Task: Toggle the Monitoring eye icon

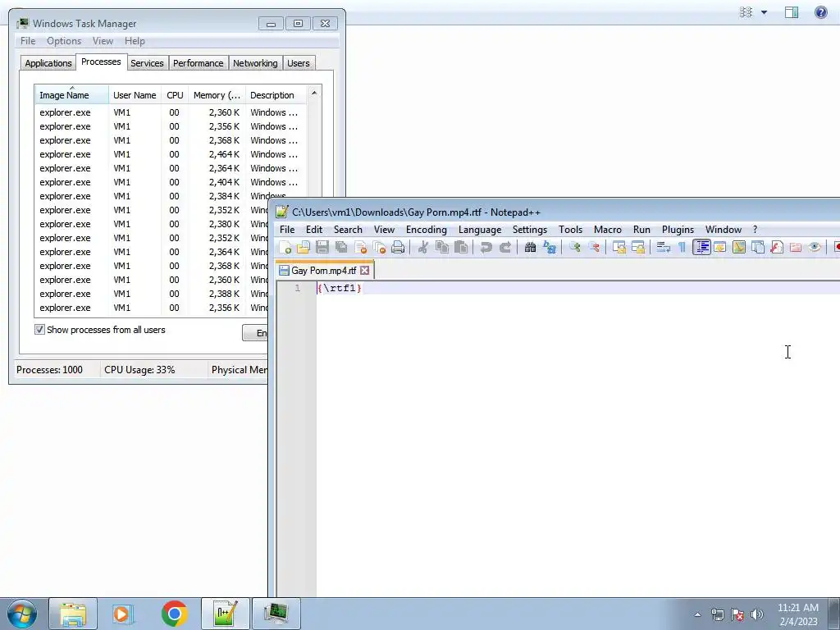Action: click(815, 247)
